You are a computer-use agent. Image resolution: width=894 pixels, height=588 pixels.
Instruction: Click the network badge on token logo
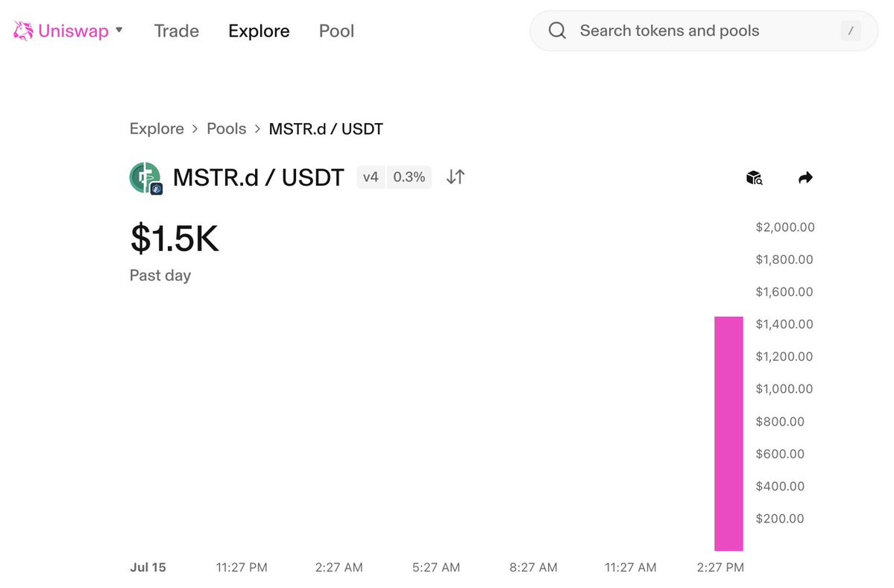pos(157,189)
